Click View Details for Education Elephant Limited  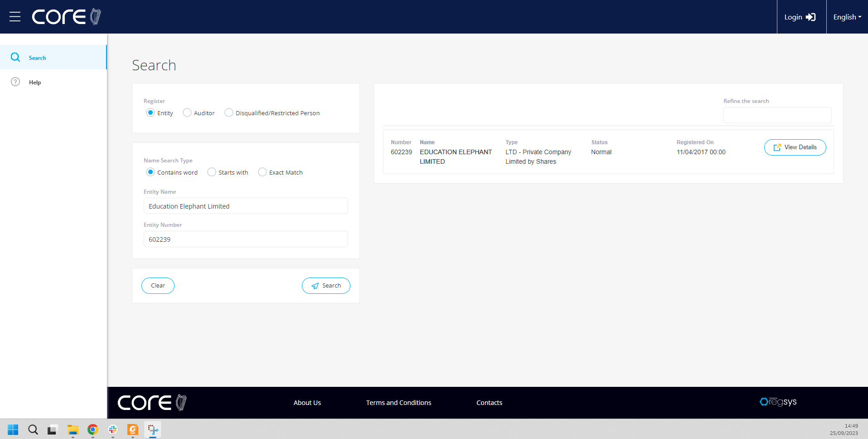(x=795, y=147)
